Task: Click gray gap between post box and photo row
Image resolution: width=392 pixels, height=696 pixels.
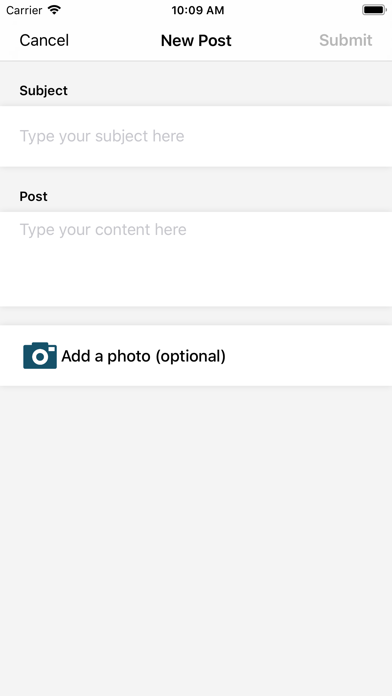Action: 196,316
